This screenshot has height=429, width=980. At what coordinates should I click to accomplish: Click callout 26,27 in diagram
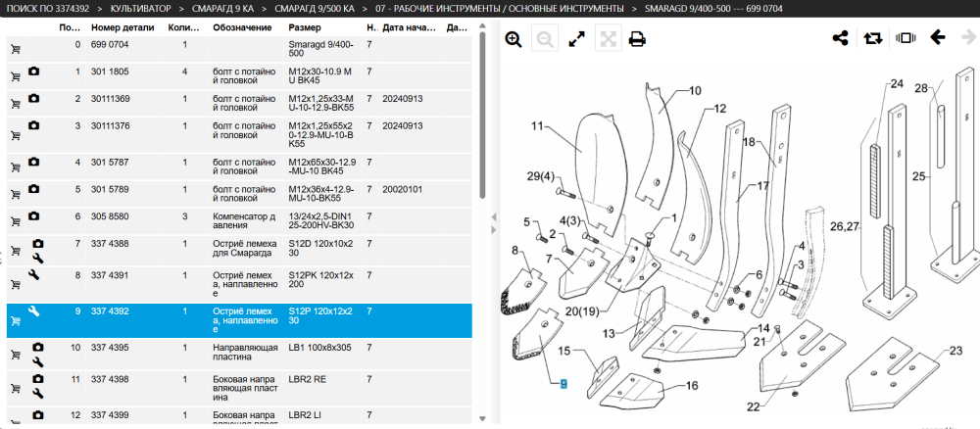(x=845, y=227)
